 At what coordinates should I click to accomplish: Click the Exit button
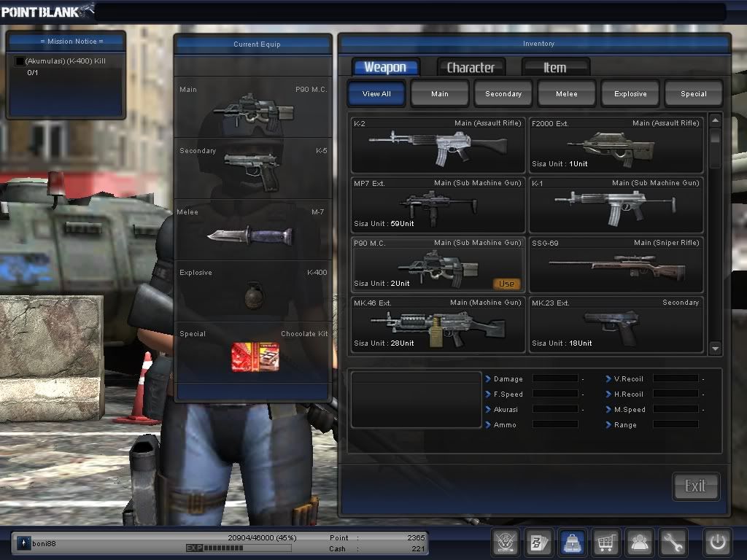coord(695,486)
